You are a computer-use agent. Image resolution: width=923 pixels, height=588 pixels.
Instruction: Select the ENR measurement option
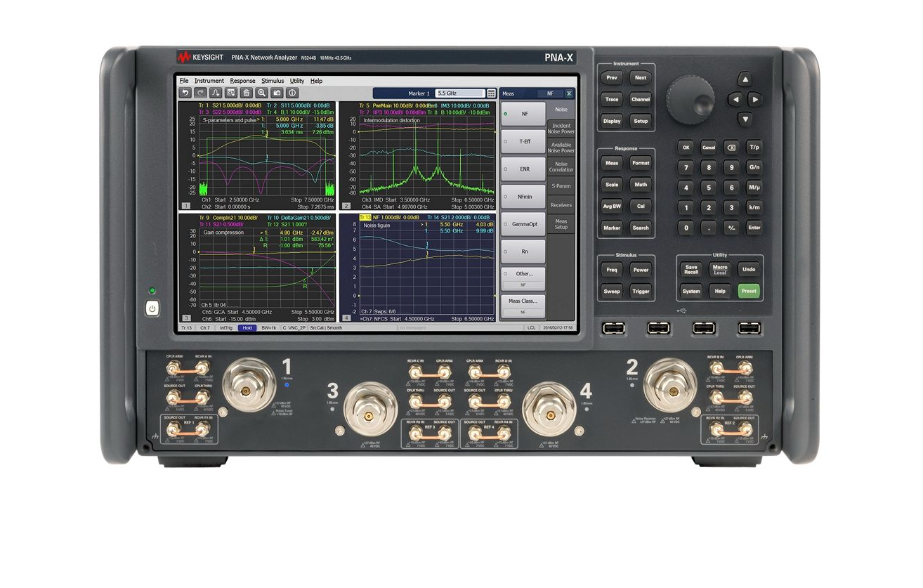[x=523, y=169]
